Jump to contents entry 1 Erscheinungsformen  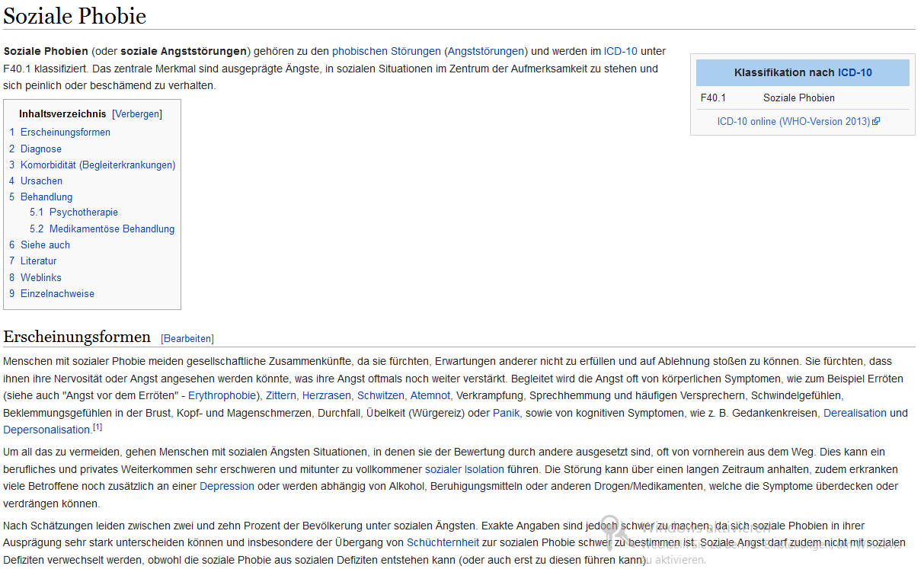click(59, 132)
